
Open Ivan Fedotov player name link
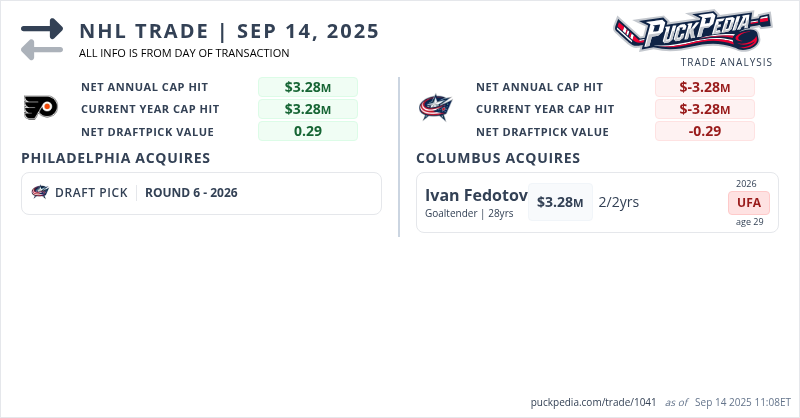coord(476,195)
